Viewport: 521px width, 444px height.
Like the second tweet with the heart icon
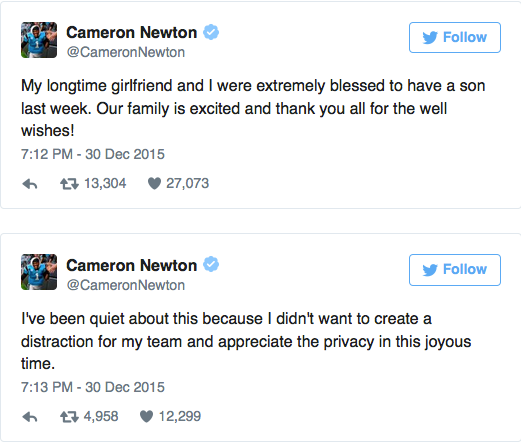(146, 416)
